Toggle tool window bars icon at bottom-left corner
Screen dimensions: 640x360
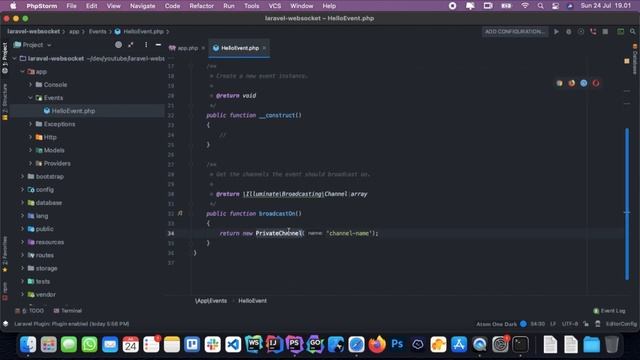6,324
